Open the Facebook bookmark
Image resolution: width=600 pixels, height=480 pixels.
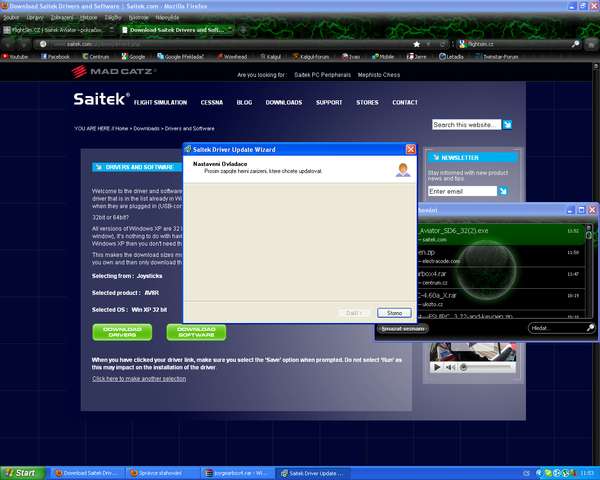tap(55, 57)
